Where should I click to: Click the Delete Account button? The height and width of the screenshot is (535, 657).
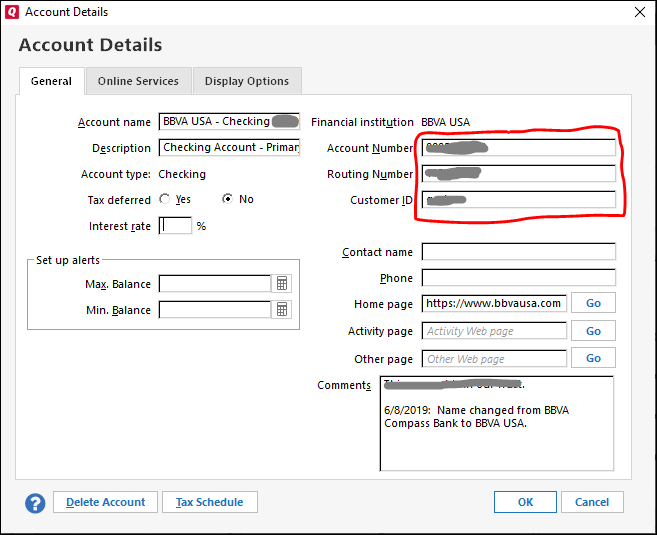[106, 502]
